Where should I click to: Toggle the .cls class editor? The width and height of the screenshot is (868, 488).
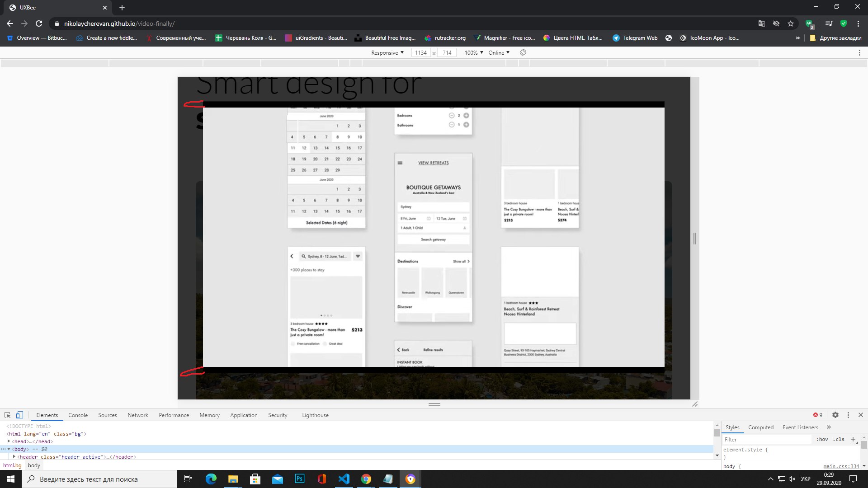839,440
